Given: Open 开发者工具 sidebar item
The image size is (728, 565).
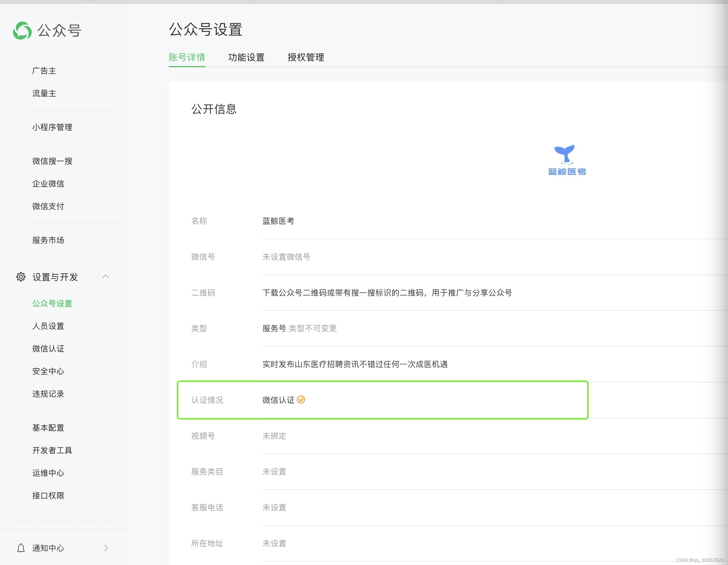Looking at the screenshot, I should point(52,450).
